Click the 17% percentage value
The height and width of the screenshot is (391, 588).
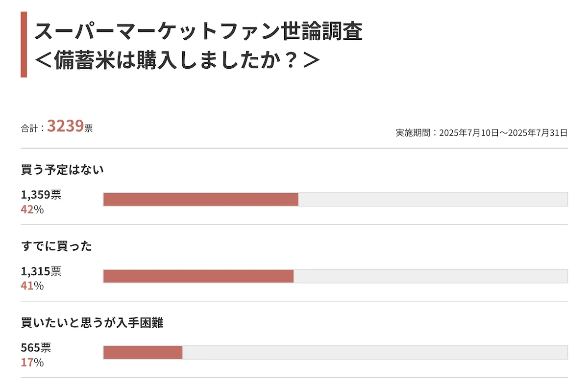(32, 362)
